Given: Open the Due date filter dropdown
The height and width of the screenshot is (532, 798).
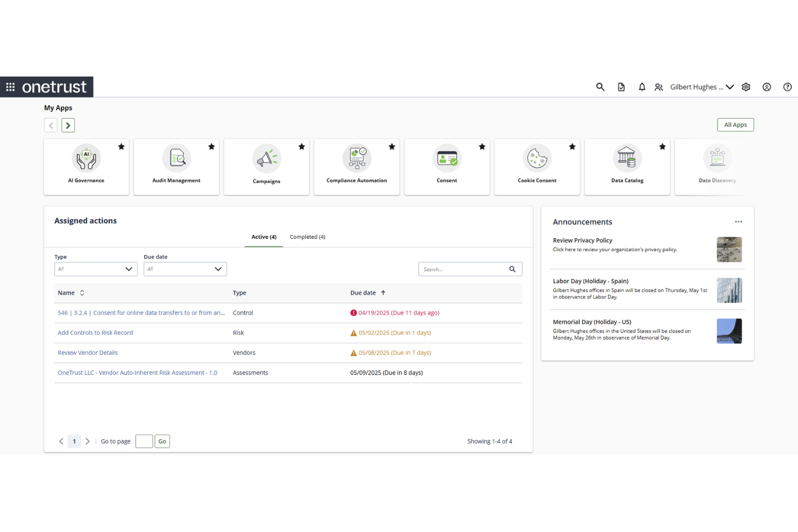Looking at the screenshot, I should pos(185,269).
